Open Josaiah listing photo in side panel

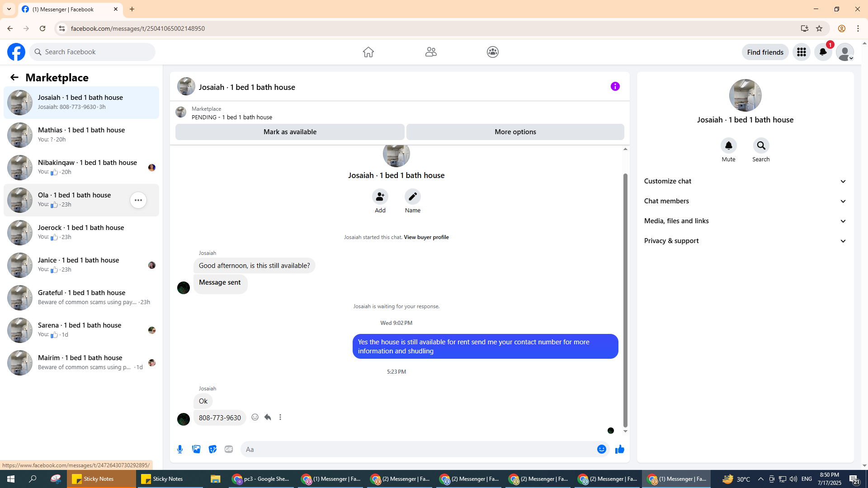[x=745, y=95]
